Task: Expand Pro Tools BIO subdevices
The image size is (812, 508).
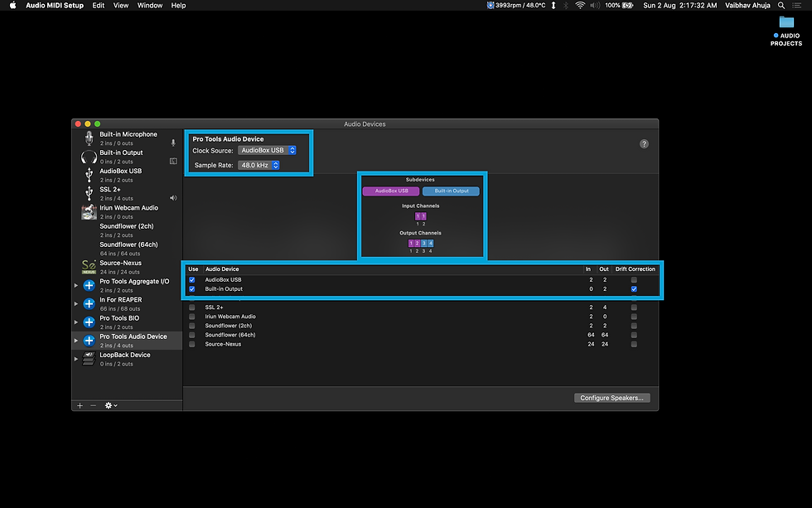Action: [x=76, y=322]
